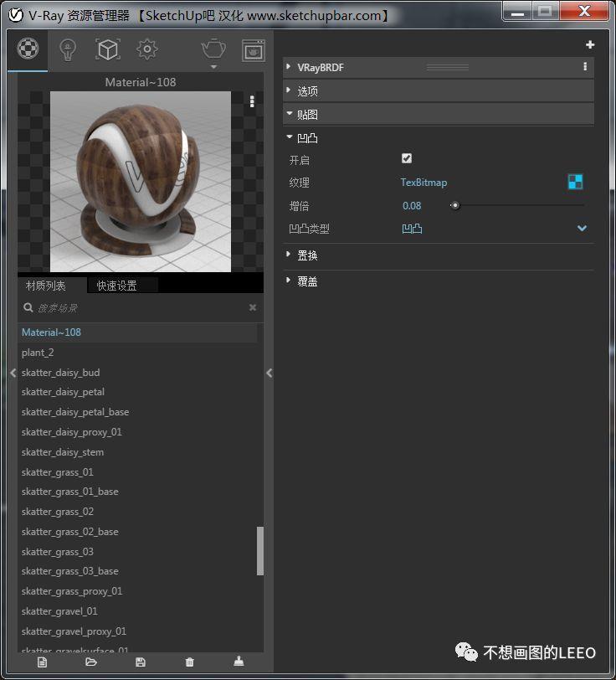The image size is (616, 680).
Task: Open the VRayBRDF options menu dots
Action: 585,66
